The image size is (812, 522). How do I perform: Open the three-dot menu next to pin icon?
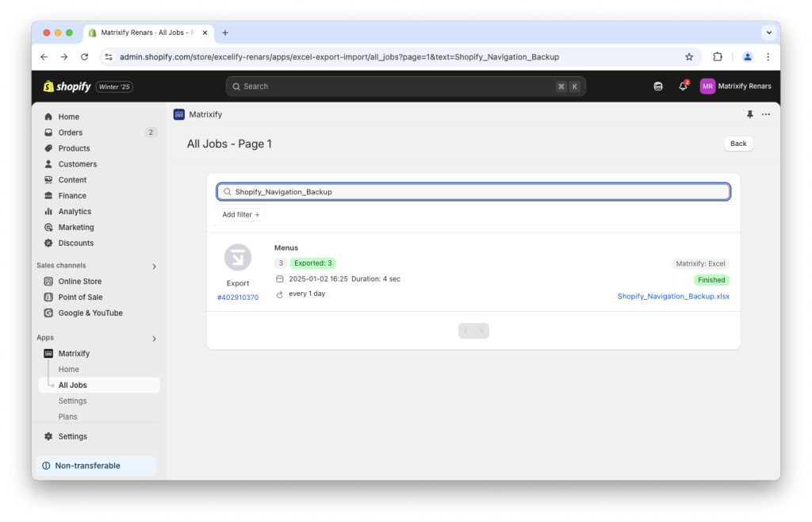[765, 114]
